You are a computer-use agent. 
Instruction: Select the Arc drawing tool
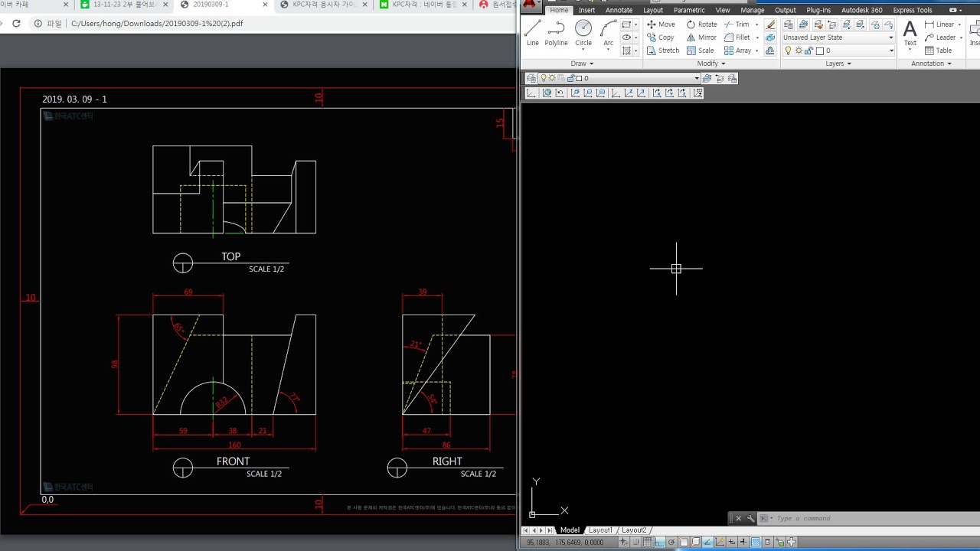coord(608,34)
